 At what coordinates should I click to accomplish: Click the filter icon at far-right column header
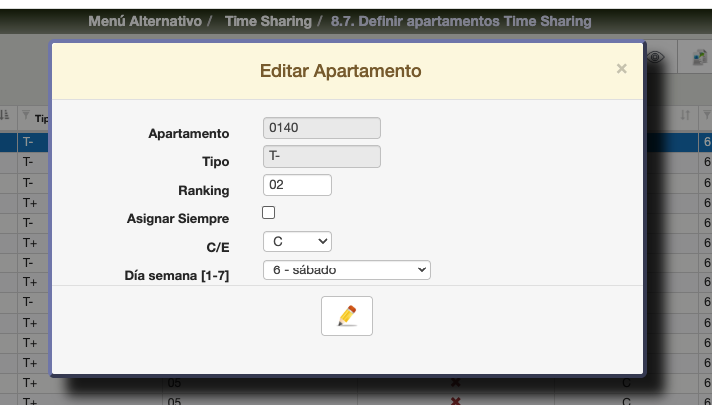tap(706, 116)
